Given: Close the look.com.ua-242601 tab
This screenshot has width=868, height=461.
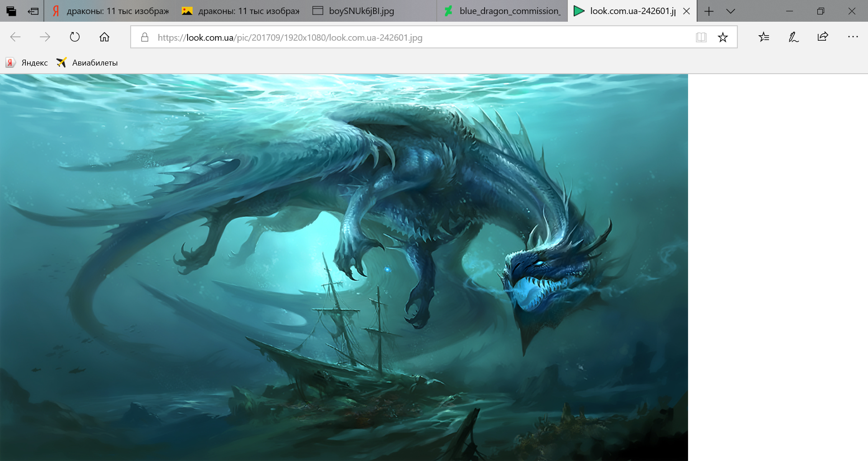Looking at the screenshot, I should click(x=686, y=11).
